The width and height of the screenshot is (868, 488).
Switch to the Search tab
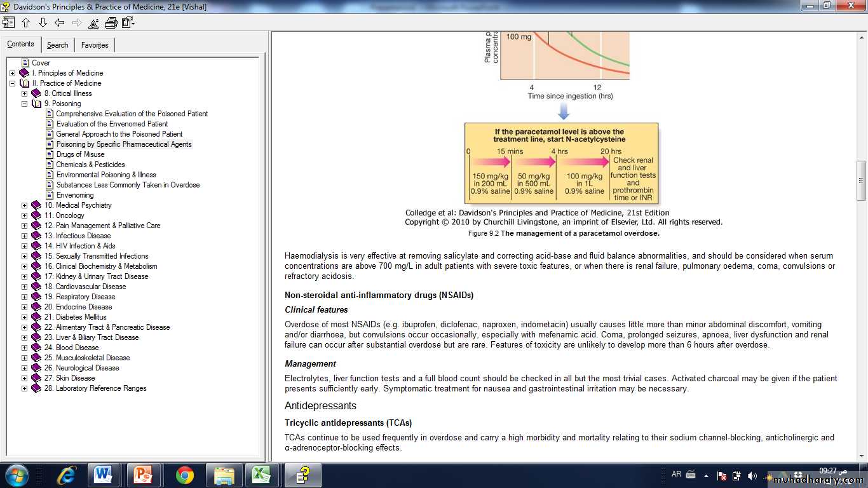[x=57, y=45]
